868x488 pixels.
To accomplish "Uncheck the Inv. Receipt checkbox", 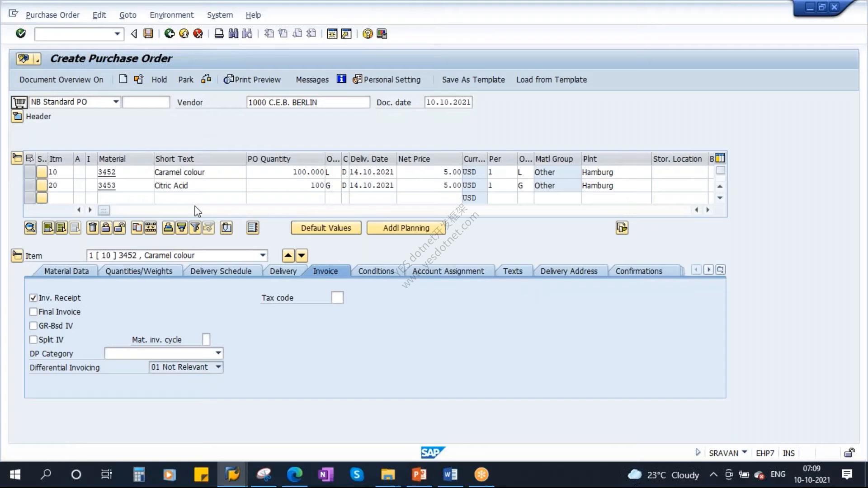I will coord(33,298).
